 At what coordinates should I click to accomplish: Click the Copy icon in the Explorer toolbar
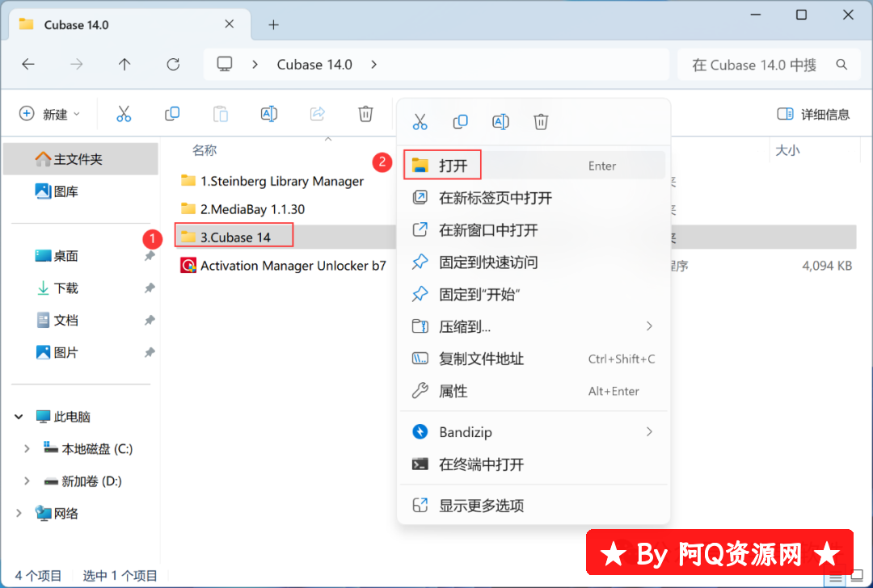[172, 114]
